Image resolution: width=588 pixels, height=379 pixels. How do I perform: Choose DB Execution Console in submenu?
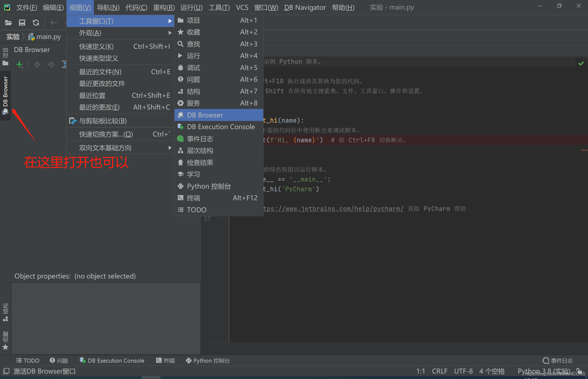click(219, 127)
